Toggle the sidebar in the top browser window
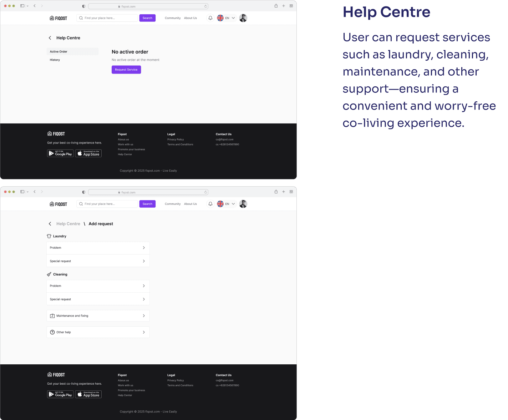 point(22,6)
